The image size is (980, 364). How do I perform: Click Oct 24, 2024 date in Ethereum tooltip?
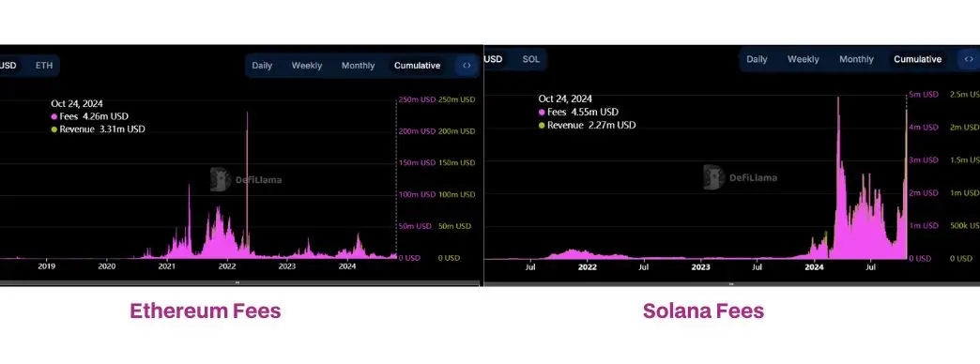pos(77,103)
